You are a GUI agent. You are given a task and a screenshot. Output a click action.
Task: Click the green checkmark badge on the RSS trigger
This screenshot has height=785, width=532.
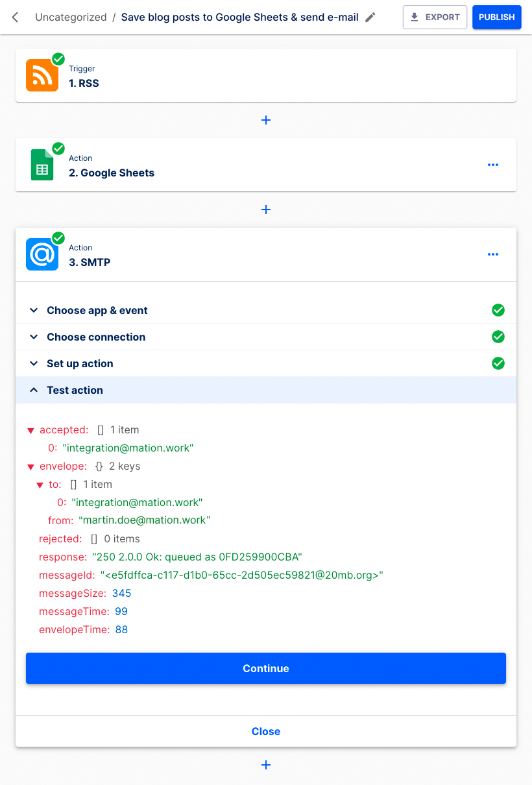(58, 59)
